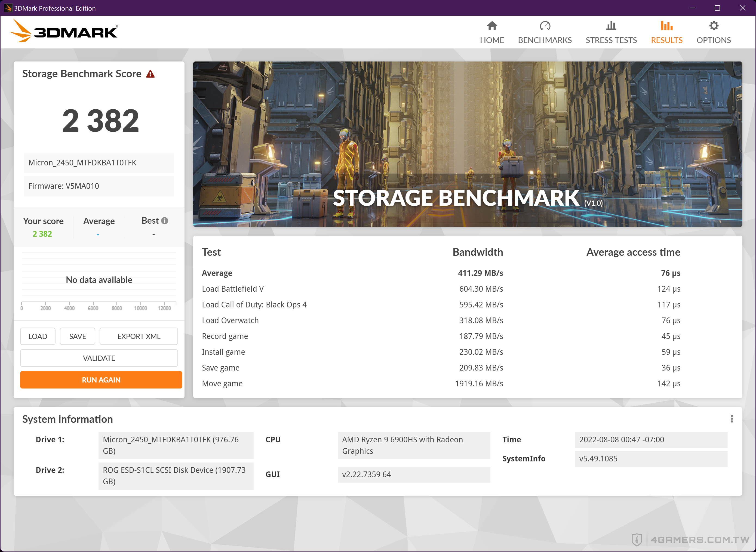Click CPU AMD Ryzen 9 6900HS field
The height and width of the screenshot is (552, 756).
tap(414, 445)
